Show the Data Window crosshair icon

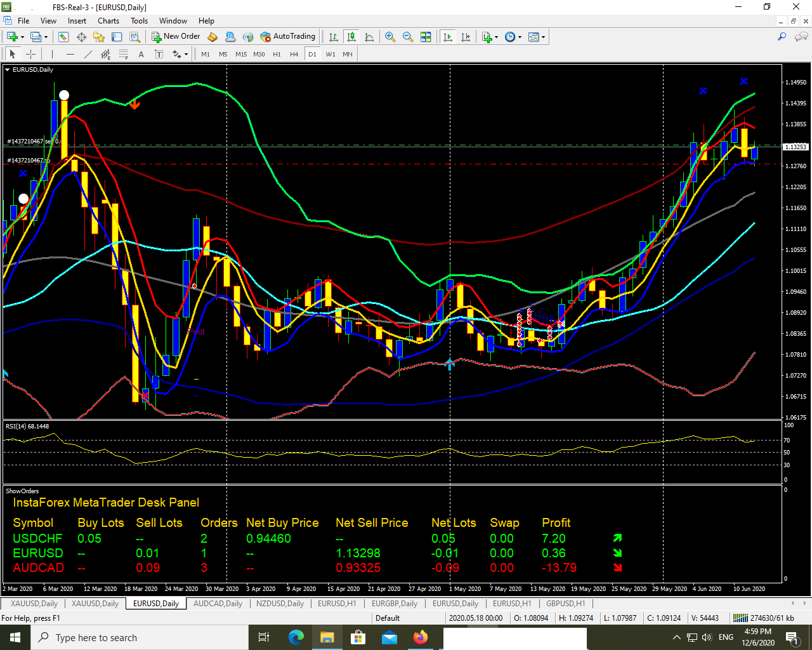click(81, 37)
